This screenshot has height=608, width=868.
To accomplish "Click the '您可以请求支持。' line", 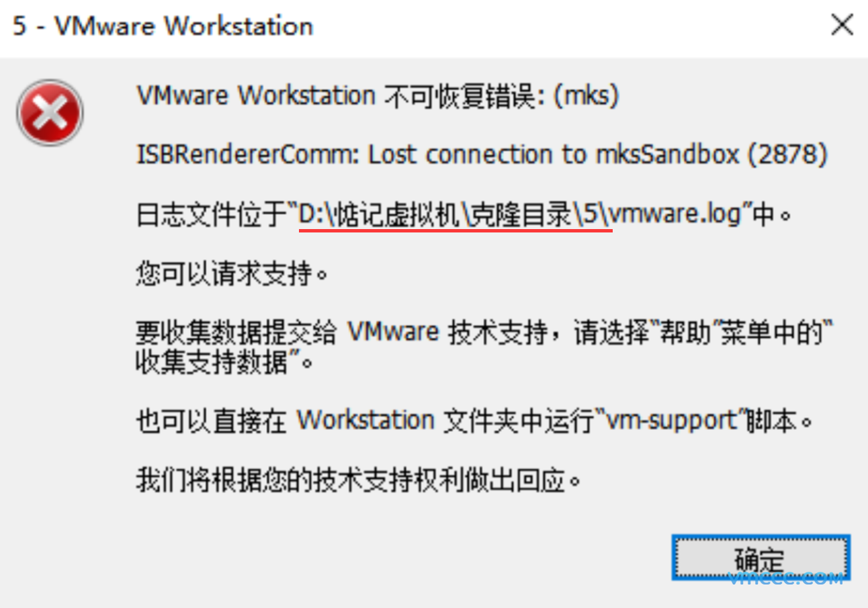I will click(x=232, y=274).
